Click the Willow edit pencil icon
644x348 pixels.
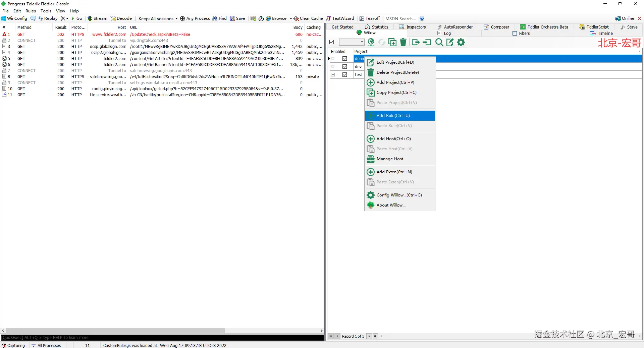coord(450,42)
